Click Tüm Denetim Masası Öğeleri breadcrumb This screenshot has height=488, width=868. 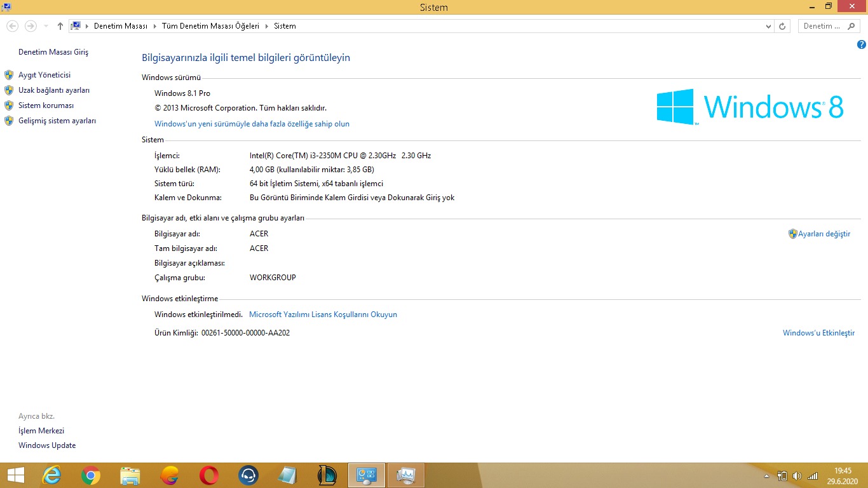(x=211, y=26)
